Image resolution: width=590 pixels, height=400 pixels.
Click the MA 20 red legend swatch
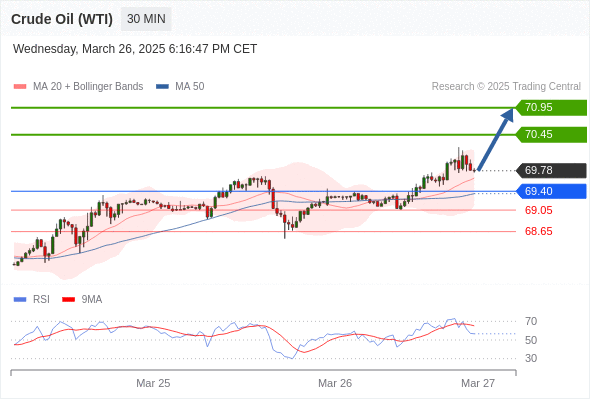20,87
